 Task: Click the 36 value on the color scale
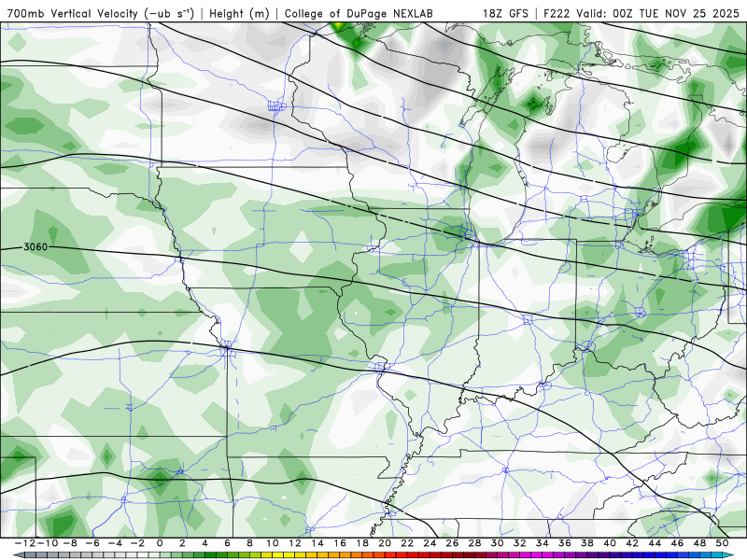(565, 543)
